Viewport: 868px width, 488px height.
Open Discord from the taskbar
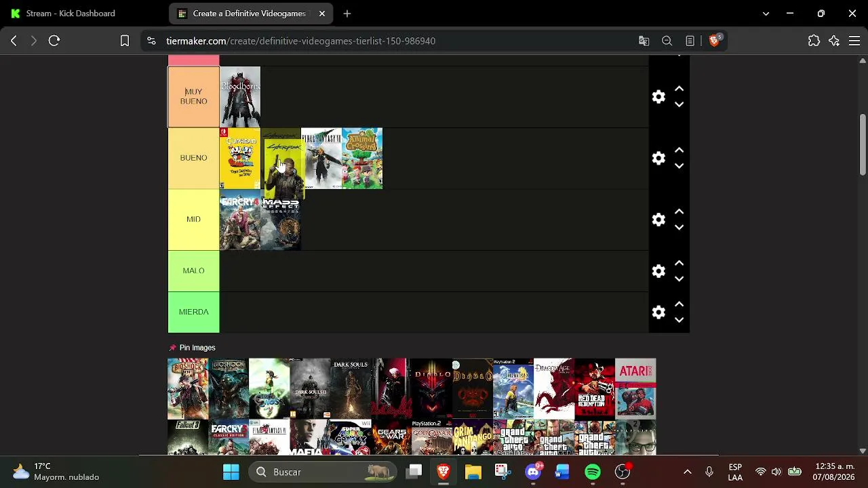coord(533,472)
